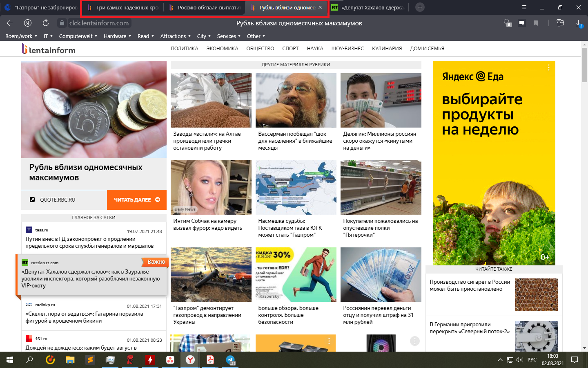Expand the Computerwelt bookmarks folder
588x368 pixels.
point(78,36)
